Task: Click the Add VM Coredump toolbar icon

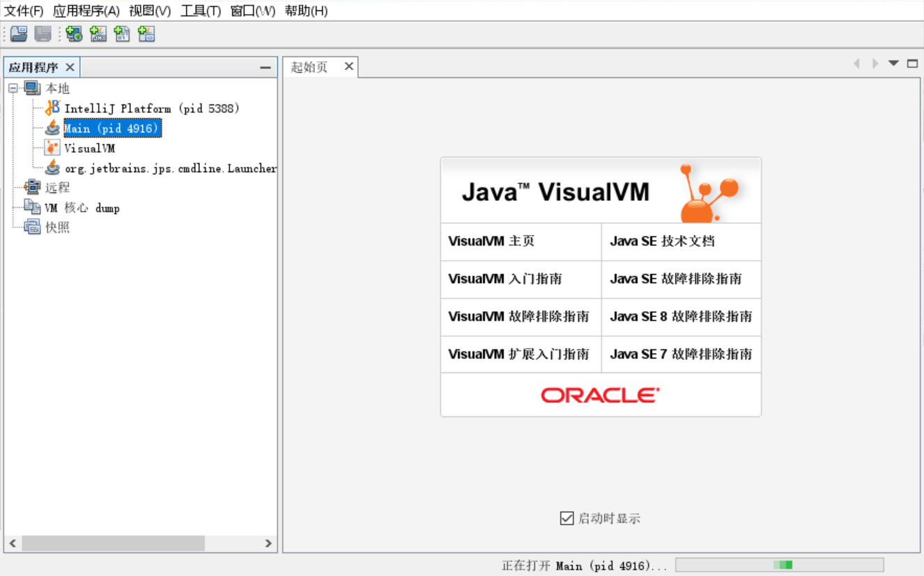Action: (122, 33)
